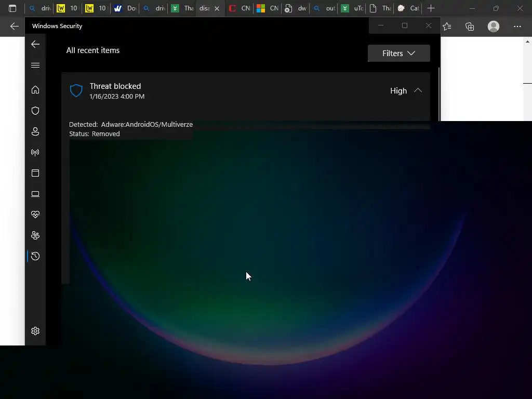
Task: Go back in the Windows Security window
Action: click(x=35, y=45)
